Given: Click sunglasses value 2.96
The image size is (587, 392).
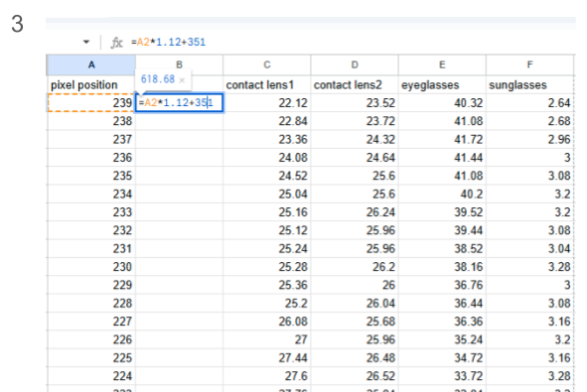Looking at the screenshot, I should point(529,139).
